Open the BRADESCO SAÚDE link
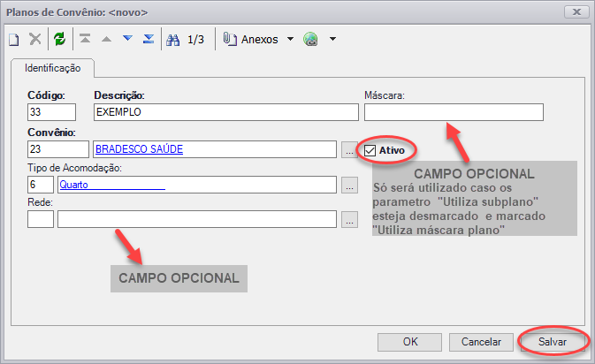 140,149
